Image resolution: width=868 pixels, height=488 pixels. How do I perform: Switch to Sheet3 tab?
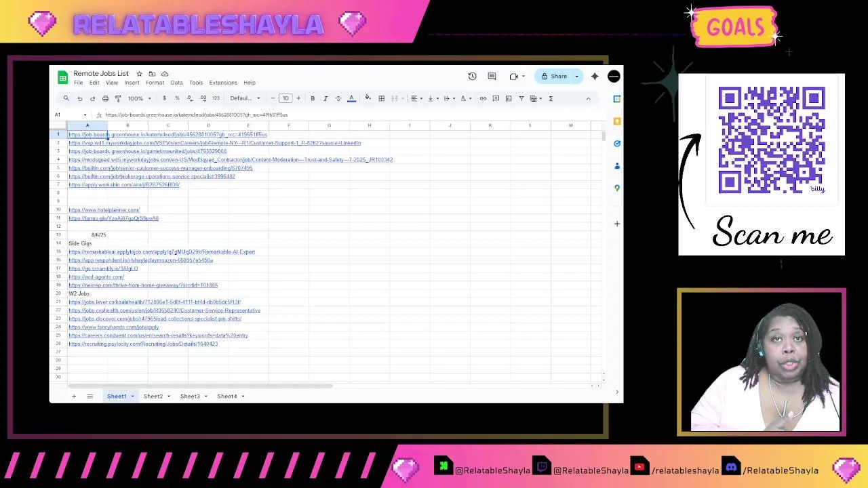coord(190,396)
